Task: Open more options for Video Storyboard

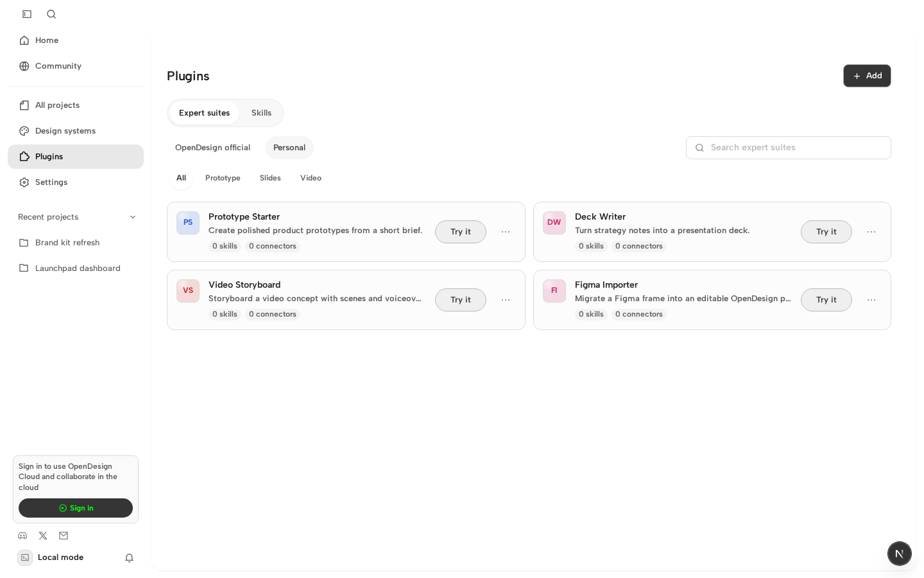Action: (x=506, y=300)
